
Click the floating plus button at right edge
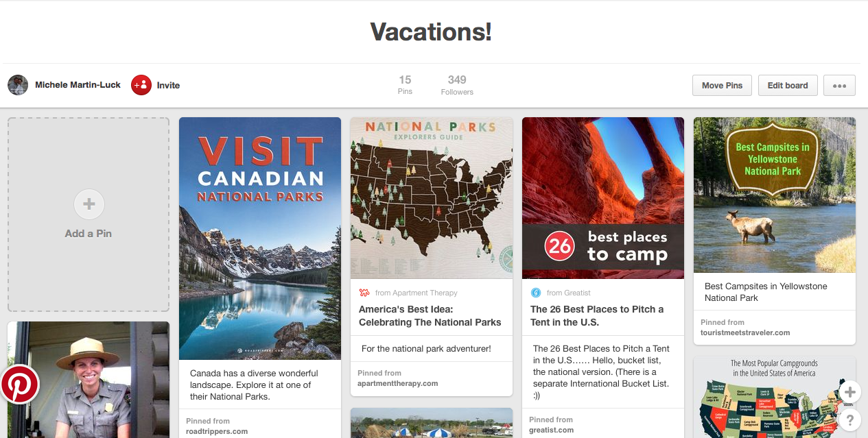point(849,392)
